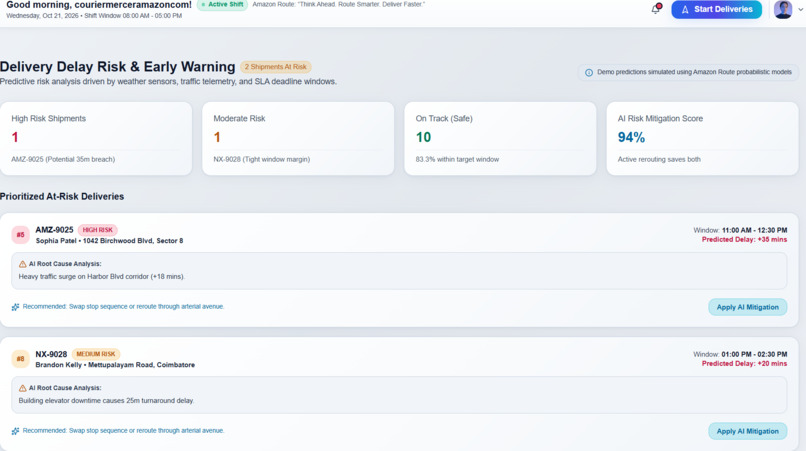Open the notifications bell
Image resolution: width=806 pixels, height=451 pixels.
(x=656, y=9)
